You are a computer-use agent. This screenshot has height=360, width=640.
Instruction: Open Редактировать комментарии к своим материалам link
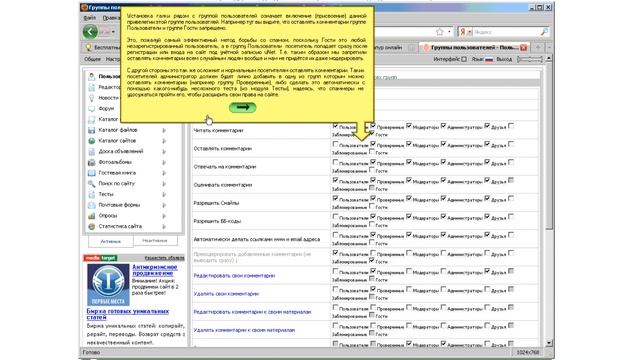point(252,312)
